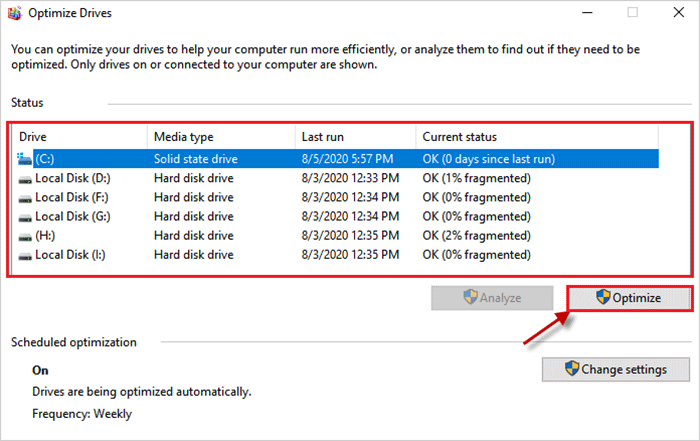Select the 2% fragmented H: drive status
The image size is (700, 441).
click(x=476, y=235)
